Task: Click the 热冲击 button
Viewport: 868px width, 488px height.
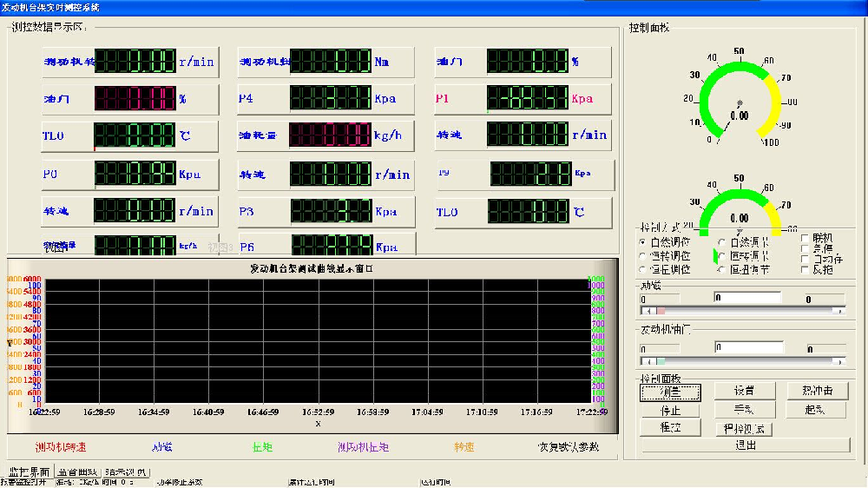Action: coord(818,391)
